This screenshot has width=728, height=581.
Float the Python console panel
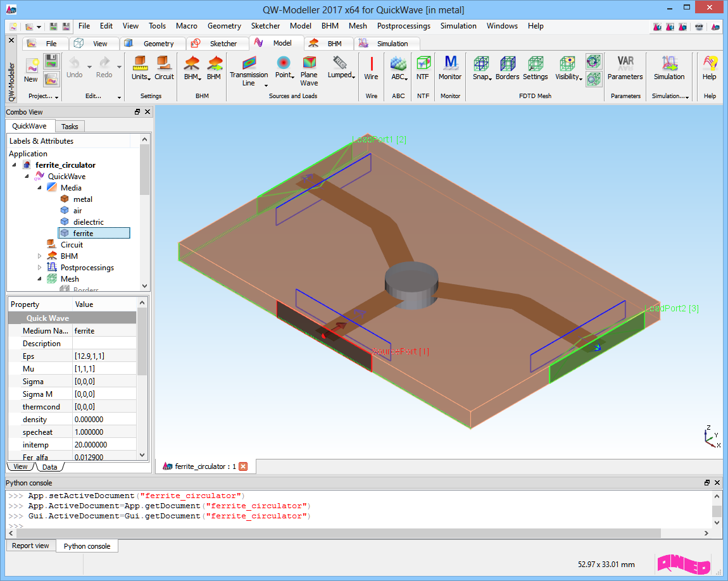pos(707,483)
